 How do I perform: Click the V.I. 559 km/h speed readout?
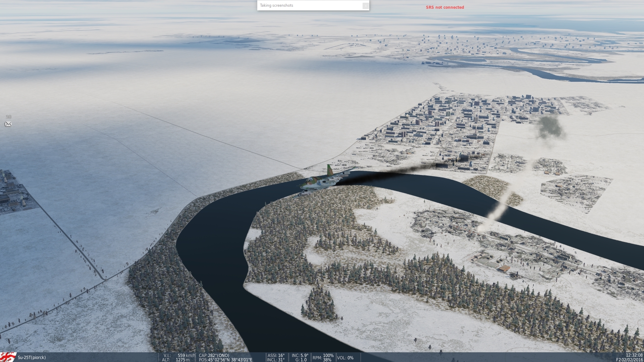179,355
